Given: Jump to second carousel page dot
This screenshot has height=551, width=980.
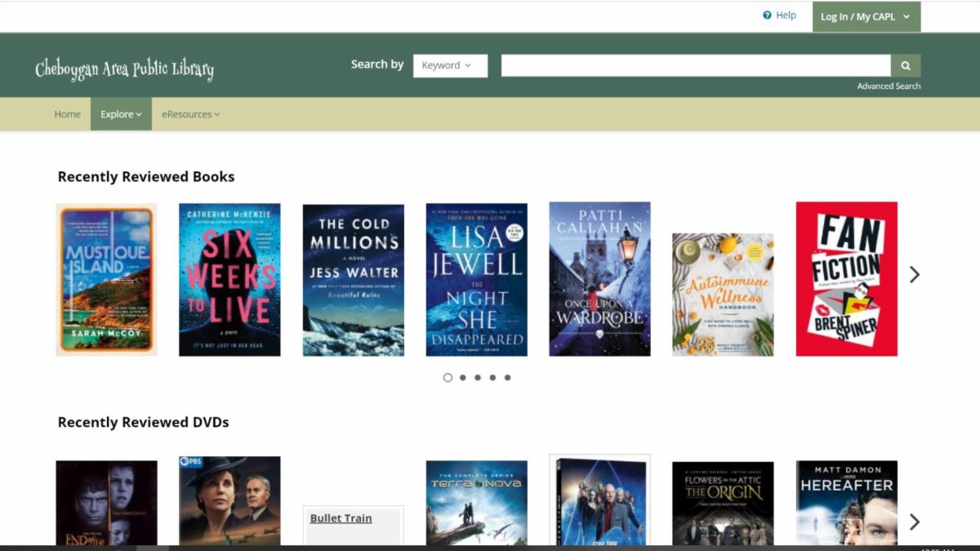Looking at the screenshot, I should [463, 377].
